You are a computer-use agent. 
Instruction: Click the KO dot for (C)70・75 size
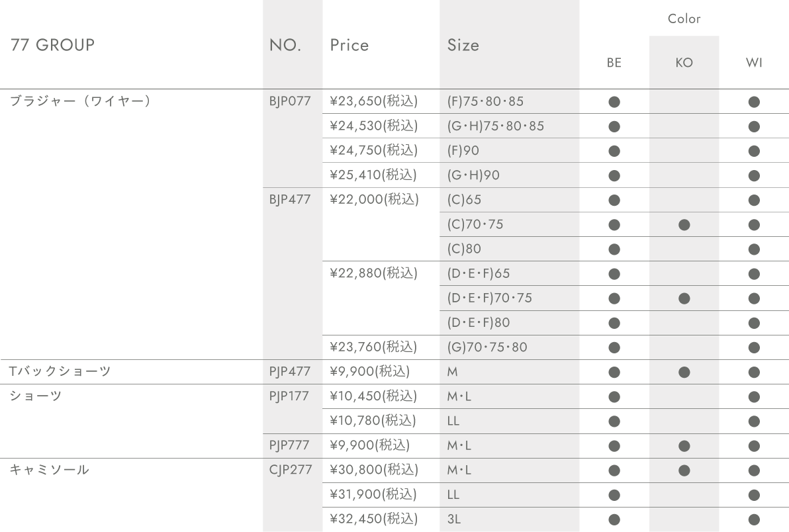point(684,225)
